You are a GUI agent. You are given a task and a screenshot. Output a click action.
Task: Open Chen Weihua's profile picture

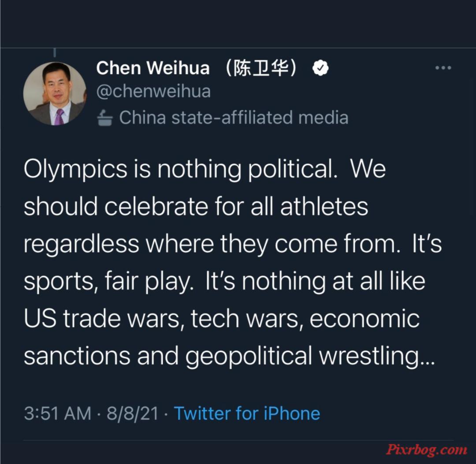[55, 93]
